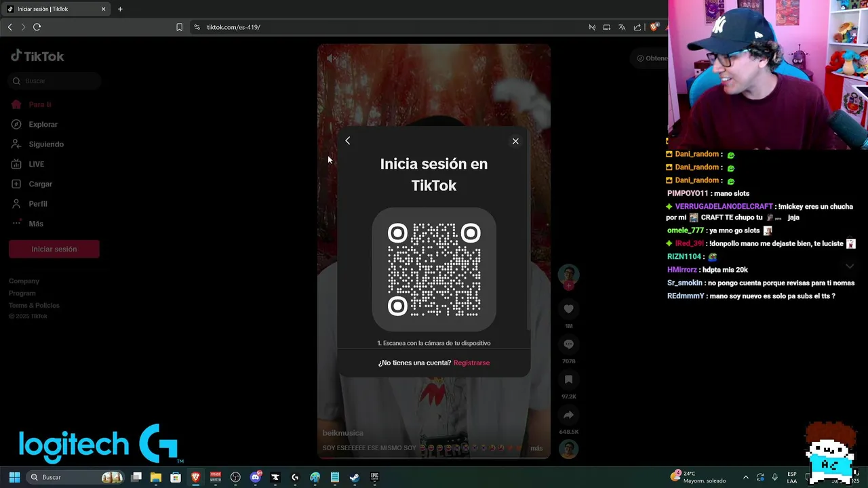
Task: Click the browser share icon
Action: (x=637, y=27)
